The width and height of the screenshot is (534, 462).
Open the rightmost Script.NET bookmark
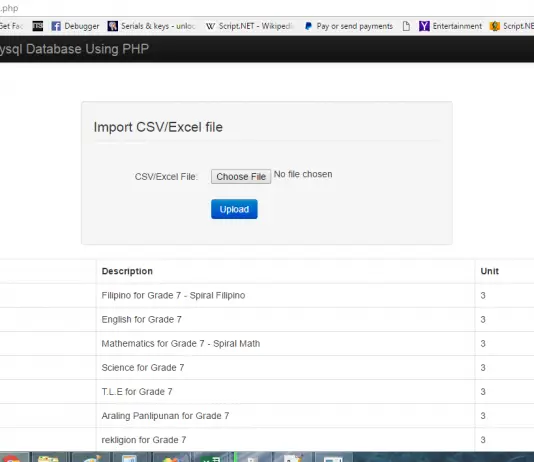(512, 26)
